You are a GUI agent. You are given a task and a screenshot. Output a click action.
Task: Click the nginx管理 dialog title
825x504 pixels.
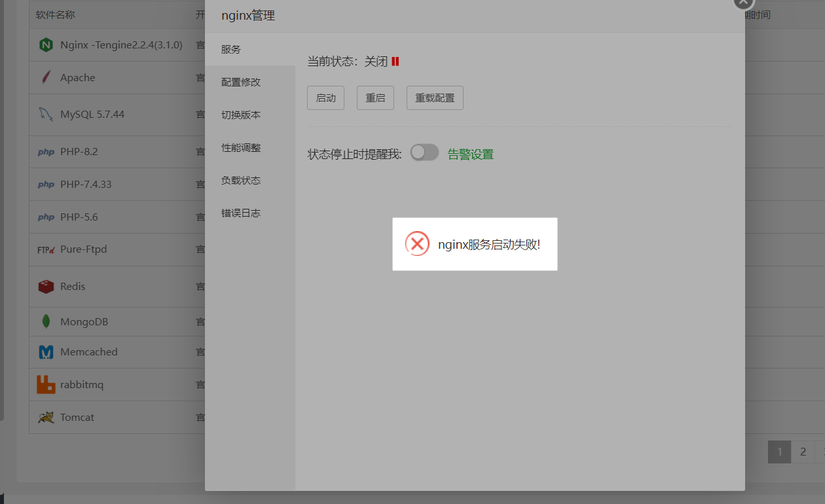(248, 15)
